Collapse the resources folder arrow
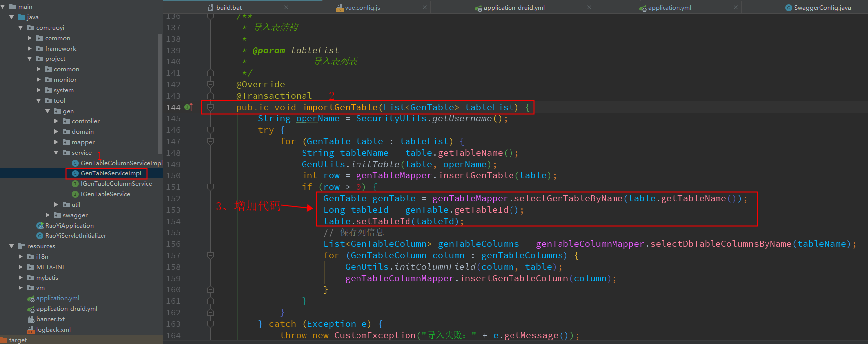The height and width of the screenshot is (344, 868). (x=12, y=246)
